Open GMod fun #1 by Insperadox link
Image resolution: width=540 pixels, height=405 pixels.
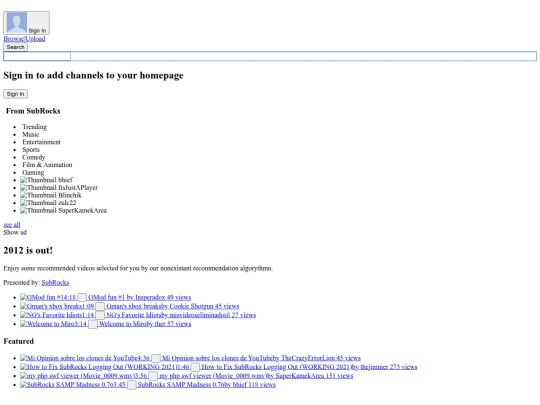point(139,297)
